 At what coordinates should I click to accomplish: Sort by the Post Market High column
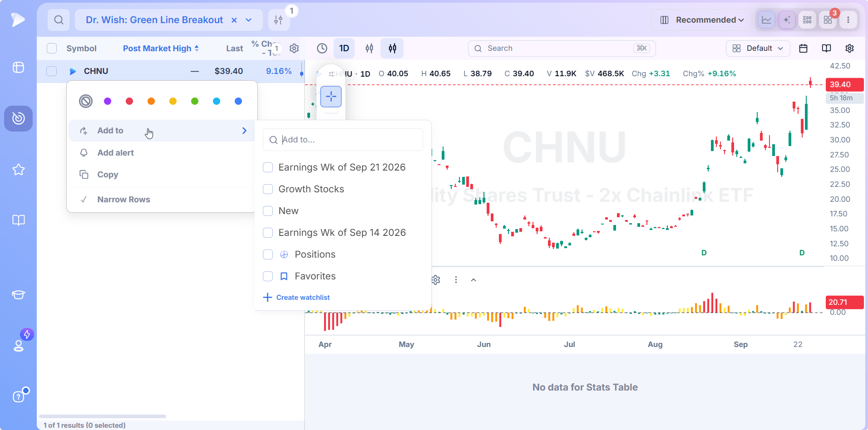161,49
